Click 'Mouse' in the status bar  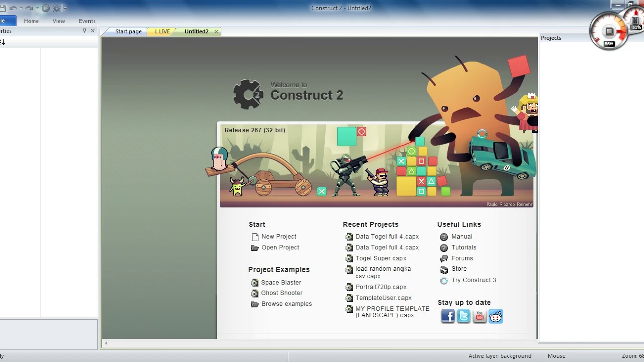[556, 356]
